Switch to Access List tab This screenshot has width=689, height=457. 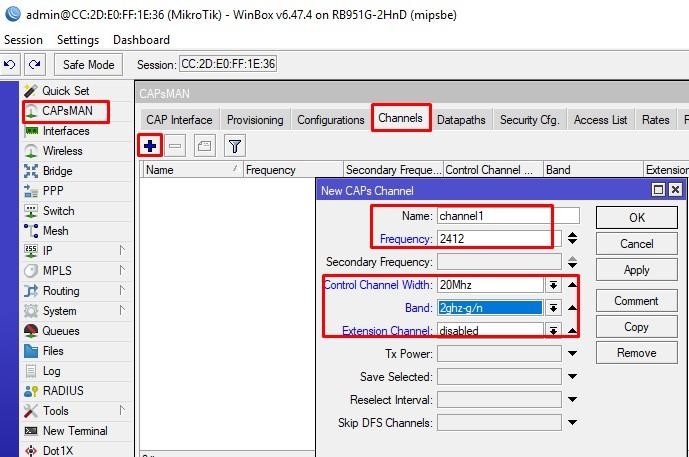pos(600,120)
